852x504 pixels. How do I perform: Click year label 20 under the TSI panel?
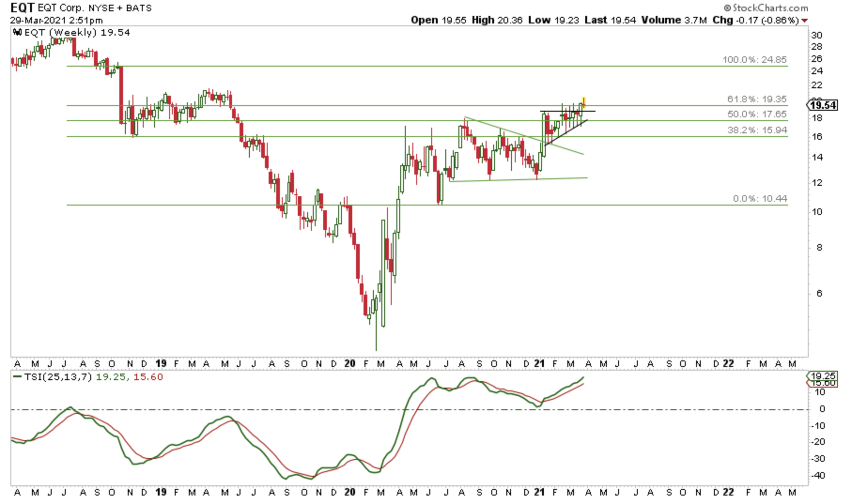[x=350, y=492]
